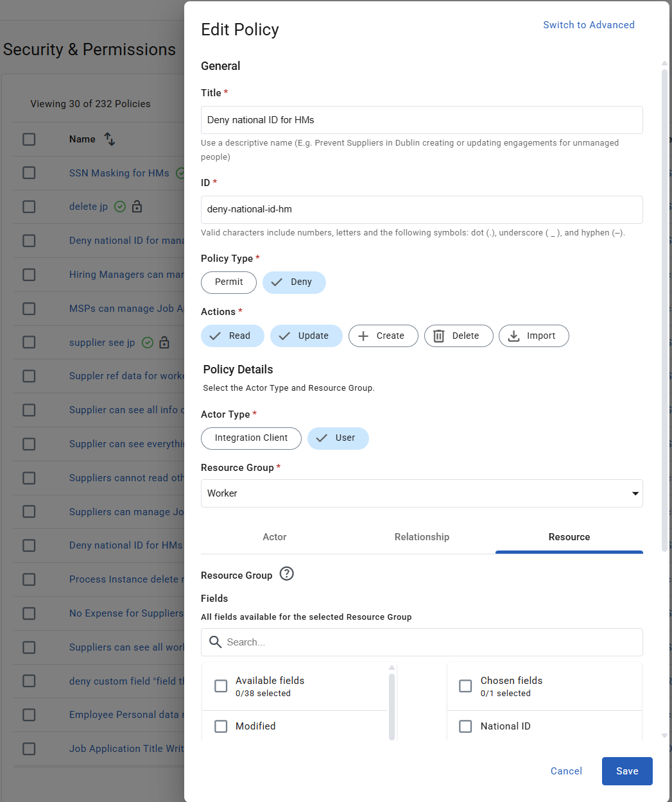This screenshot has width=672, height=802.
Task: Tick the Available fields select-all checkbox
Action: point(221,687)
